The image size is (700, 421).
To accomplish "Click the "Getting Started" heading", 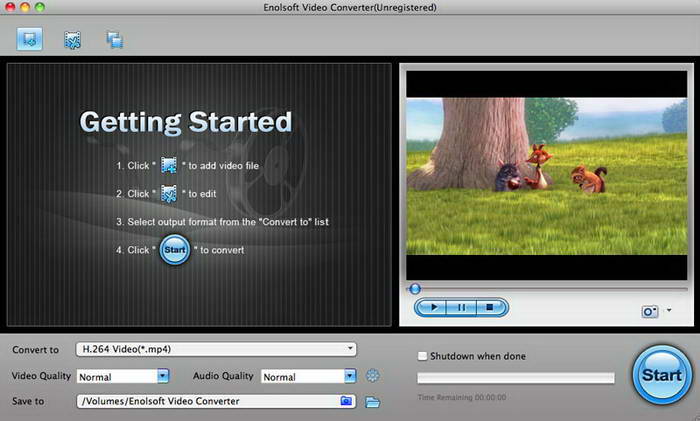I will [186, 122].
